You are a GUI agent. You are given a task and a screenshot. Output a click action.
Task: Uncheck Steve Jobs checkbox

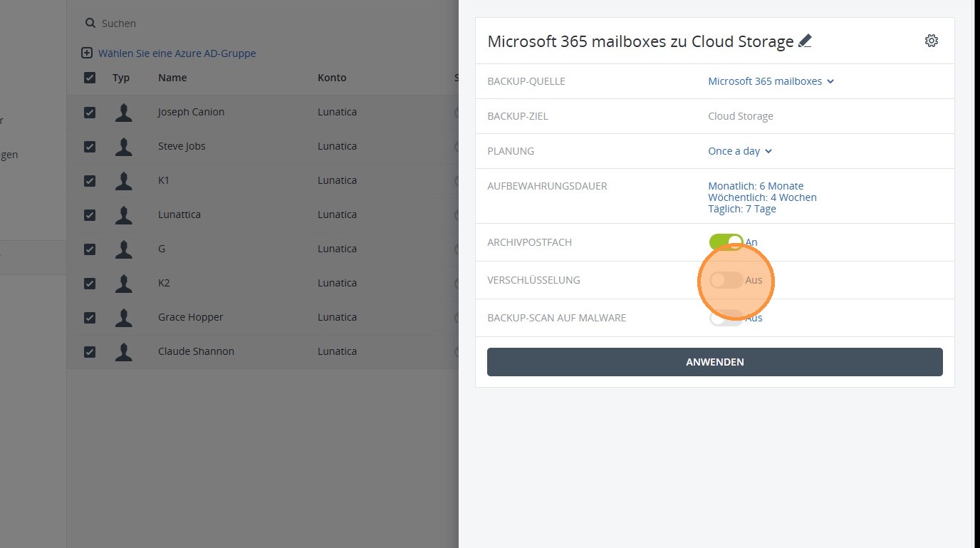point(90,146)
